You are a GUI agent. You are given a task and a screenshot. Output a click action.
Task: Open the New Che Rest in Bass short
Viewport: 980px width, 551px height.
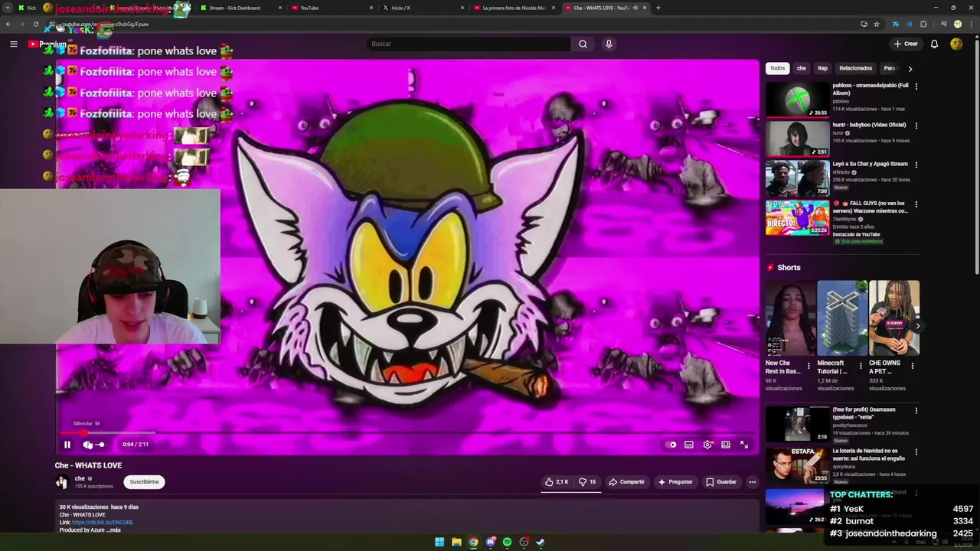pyautogui.click(x=789, y=318)
